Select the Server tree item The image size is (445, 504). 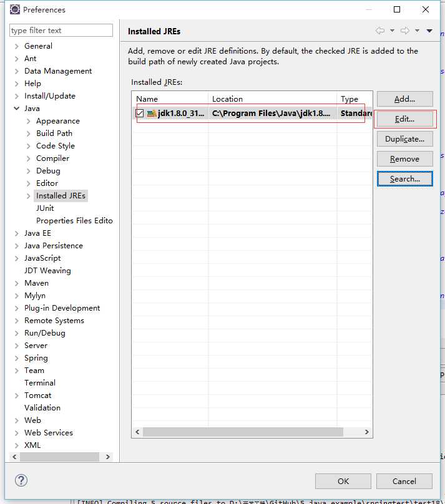click(x=36, y=346)
